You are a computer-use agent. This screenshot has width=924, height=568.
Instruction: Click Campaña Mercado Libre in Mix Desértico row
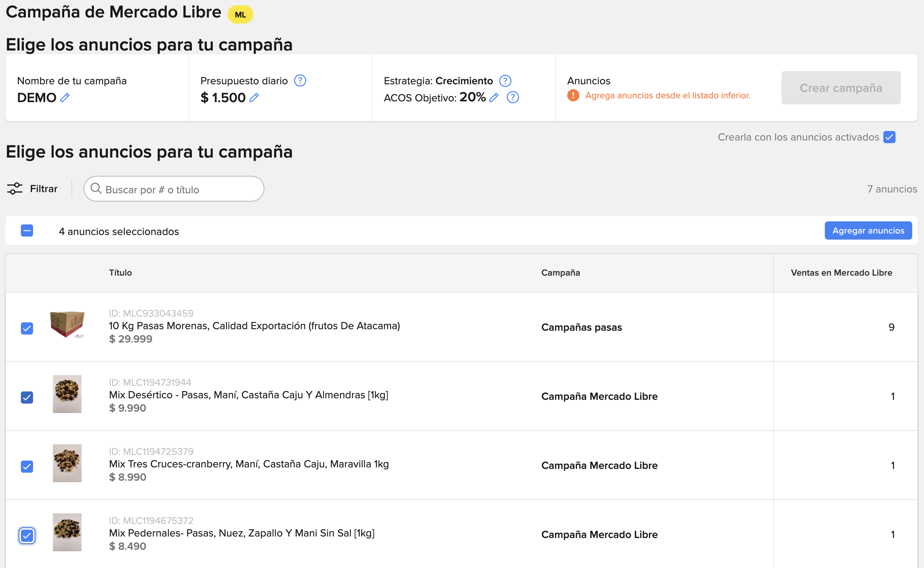[600, 396]
